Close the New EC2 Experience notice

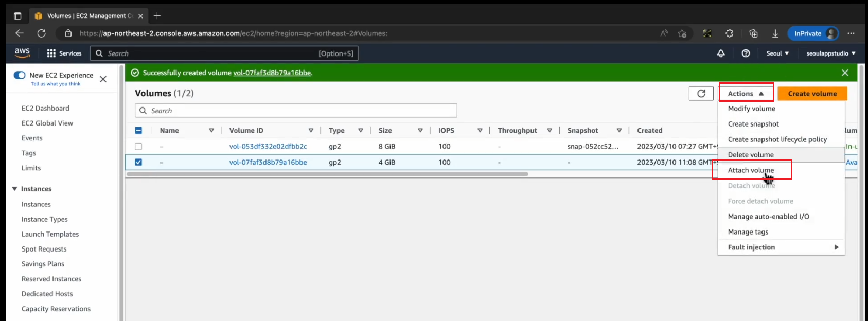[103, 79]
